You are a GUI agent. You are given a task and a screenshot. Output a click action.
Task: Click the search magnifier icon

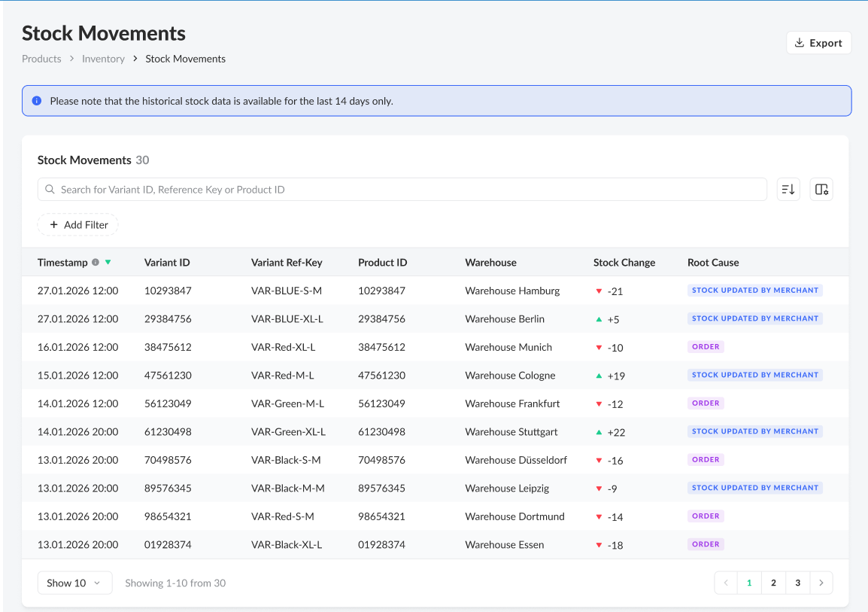50,190
